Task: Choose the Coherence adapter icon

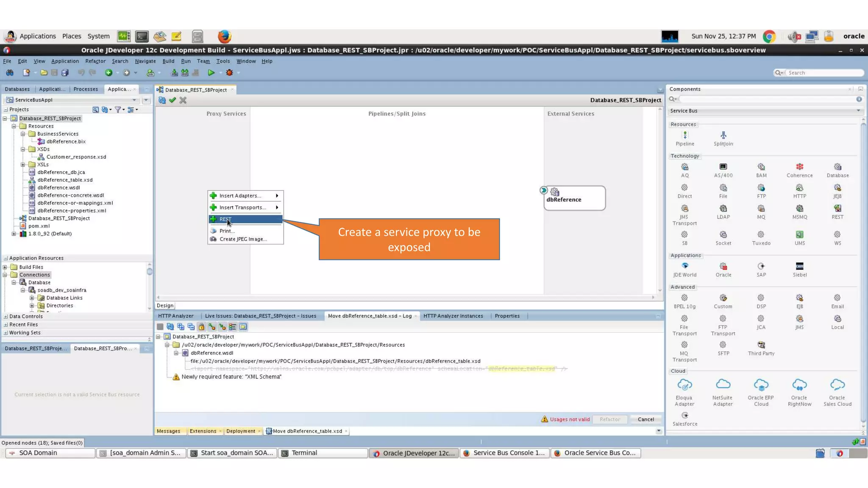Action: 799,167
